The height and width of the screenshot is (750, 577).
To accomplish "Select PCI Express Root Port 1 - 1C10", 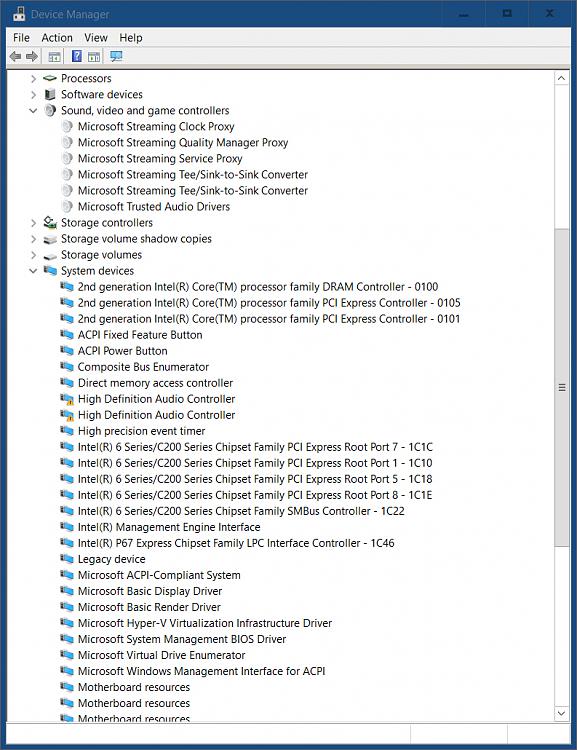I will click(255, 463).
